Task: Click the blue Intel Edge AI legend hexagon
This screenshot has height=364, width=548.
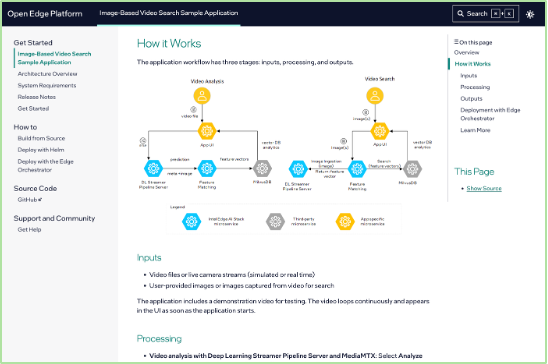Action: tap(191, 221)
